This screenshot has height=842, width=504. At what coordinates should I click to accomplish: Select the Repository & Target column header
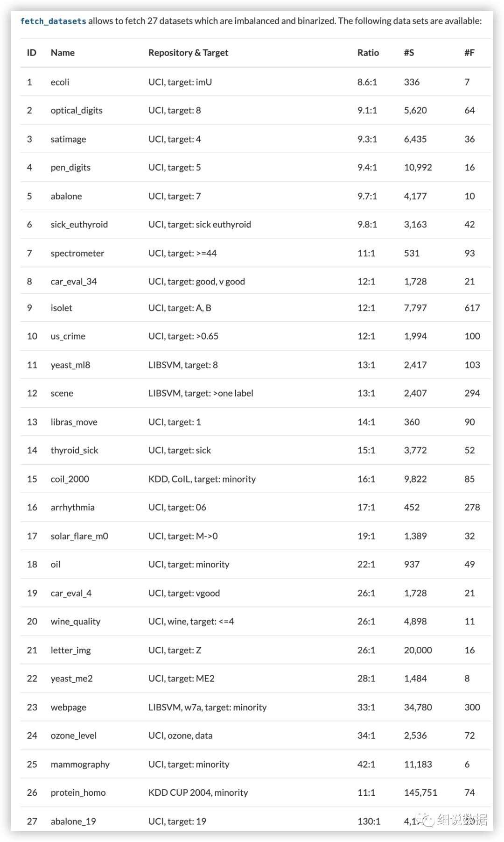coord(188,53)
